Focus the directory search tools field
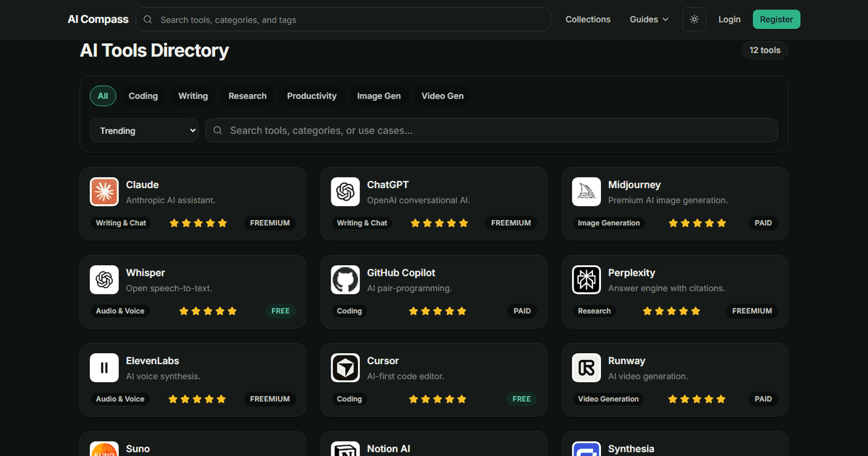The height and width of the screenshot is (456, 868). pyautogui.click(x=492, y=130)
